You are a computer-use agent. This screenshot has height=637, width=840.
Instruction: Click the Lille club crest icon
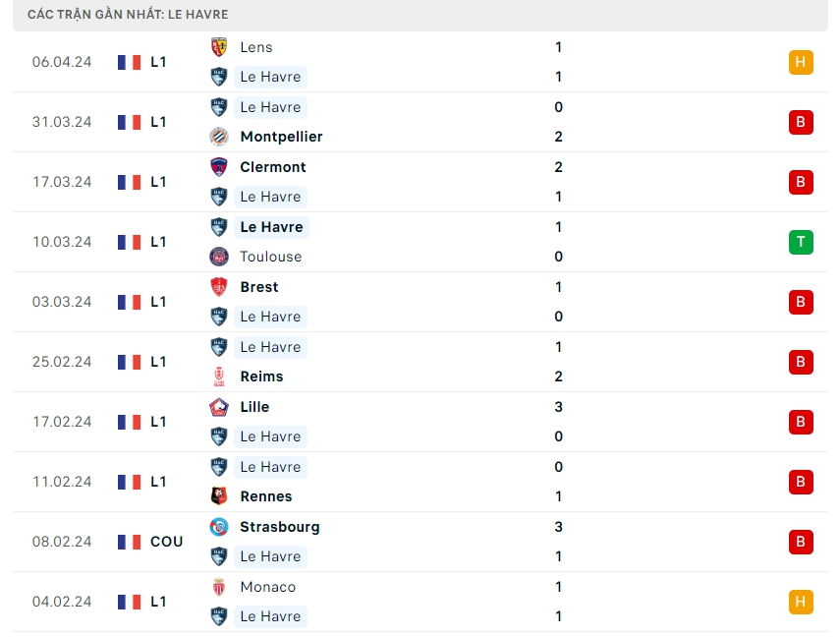point(219,407)
